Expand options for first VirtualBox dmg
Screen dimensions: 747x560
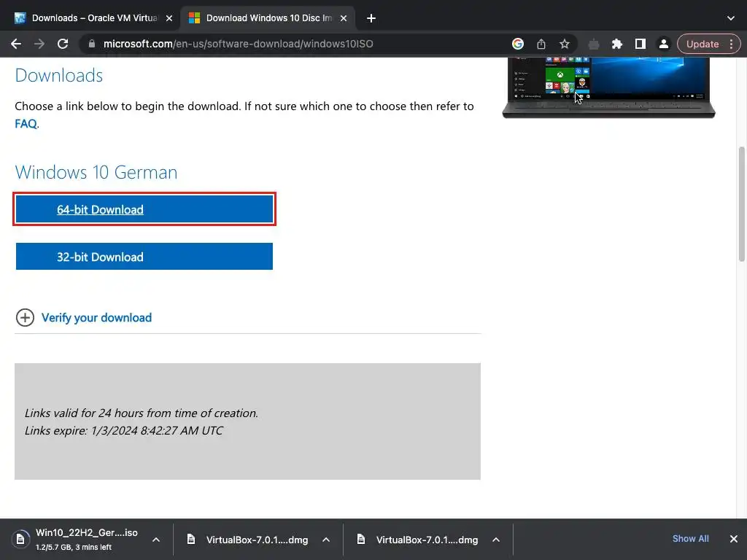point(326,540)
